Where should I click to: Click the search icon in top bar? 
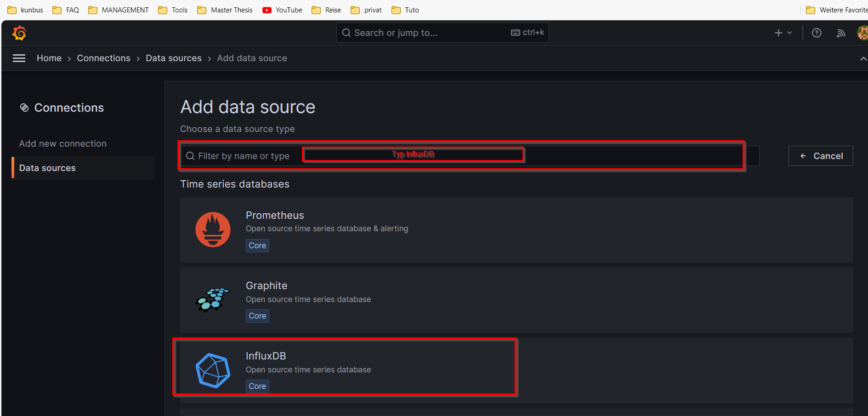[347, 33]
